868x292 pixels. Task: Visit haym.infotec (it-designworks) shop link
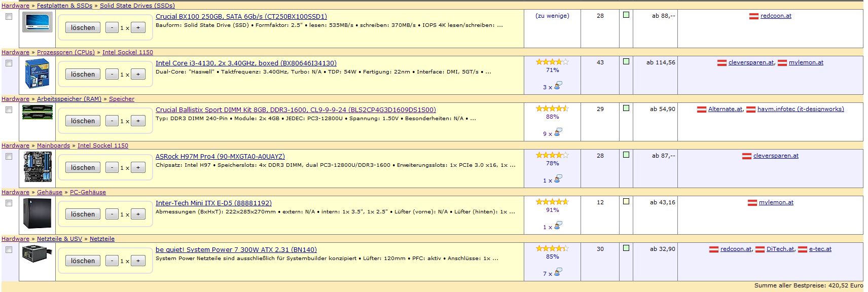click(801, 109)
